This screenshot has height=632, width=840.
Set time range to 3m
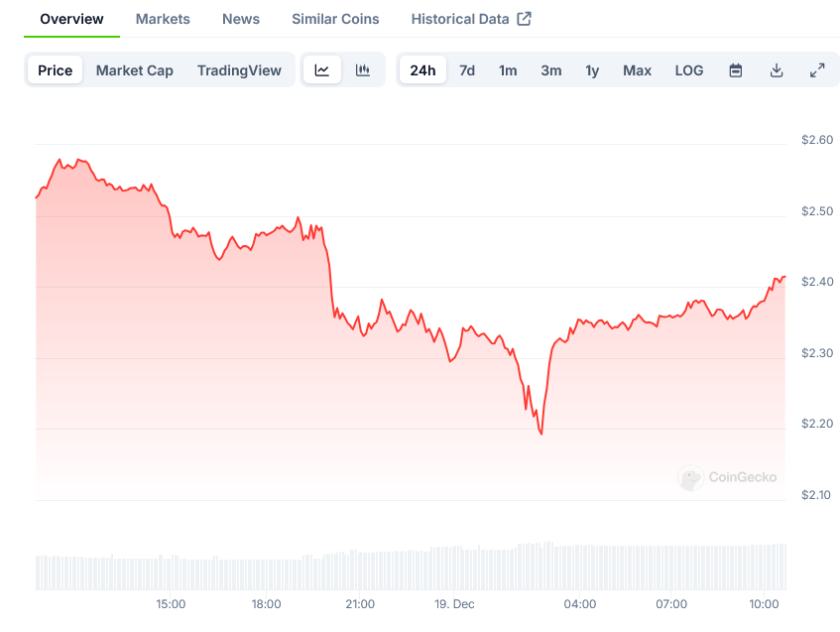coord(551,70)
